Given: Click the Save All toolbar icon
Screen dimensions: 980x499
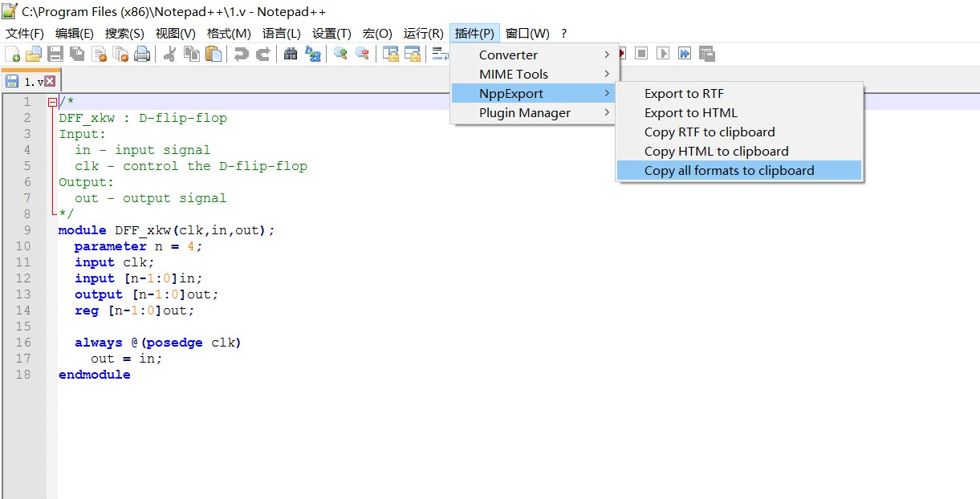Looking at the screenshot, I should tap(77, 55).
